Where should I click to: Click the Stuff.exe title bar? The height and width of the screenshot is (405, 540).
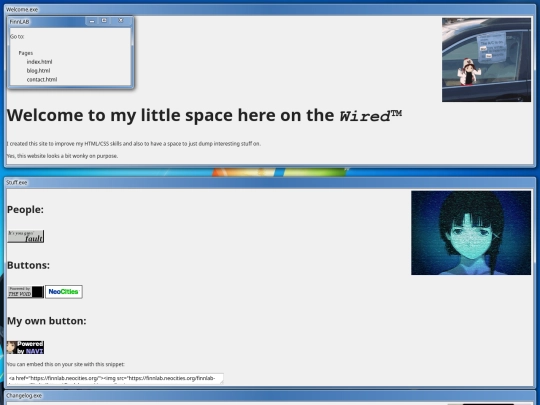point(270,183)
